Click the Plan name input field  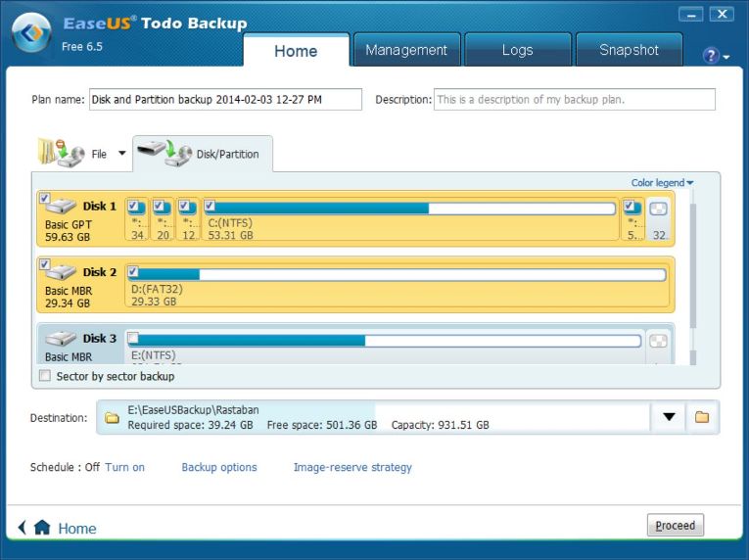(225, 100)
